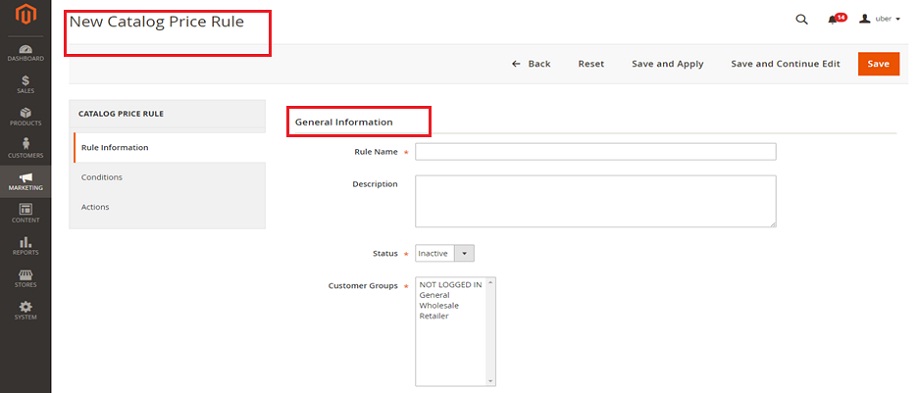Click the Catalog Price Rule panel heading
This screenshot has width=918, height=393.
tap(121, 114)
